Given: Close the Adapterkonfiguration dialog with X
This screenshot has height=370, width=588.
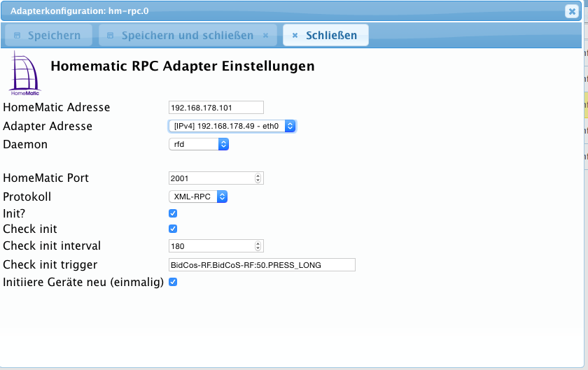Looking at the screenshot, I should tap(572, 12).
